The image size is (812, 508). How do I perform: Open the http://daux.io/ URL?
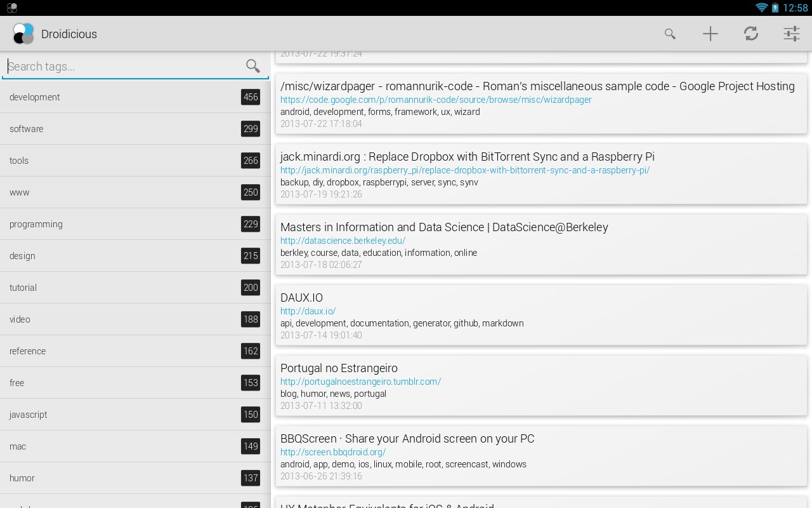coord(308,311)
